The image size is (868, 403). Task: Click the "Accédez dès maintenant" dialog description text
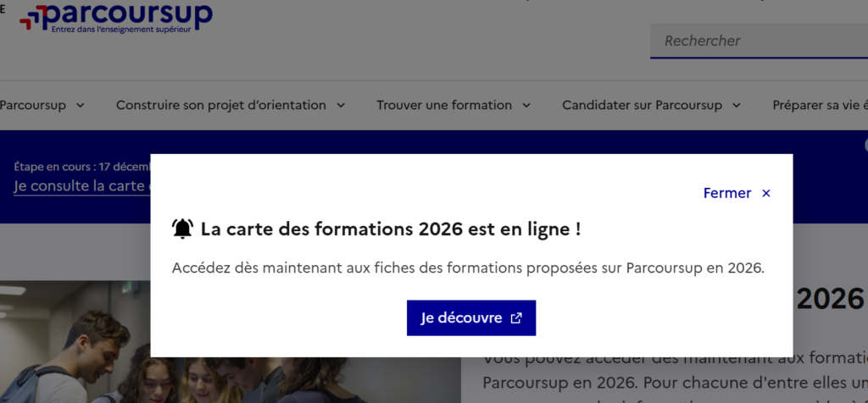click(468, 268)
